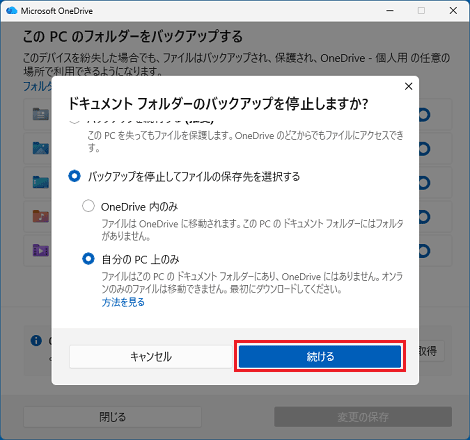Select the OneDrive 内のみ radio option
This screenshot has width=470, height=440.
(x=88, y=206)
